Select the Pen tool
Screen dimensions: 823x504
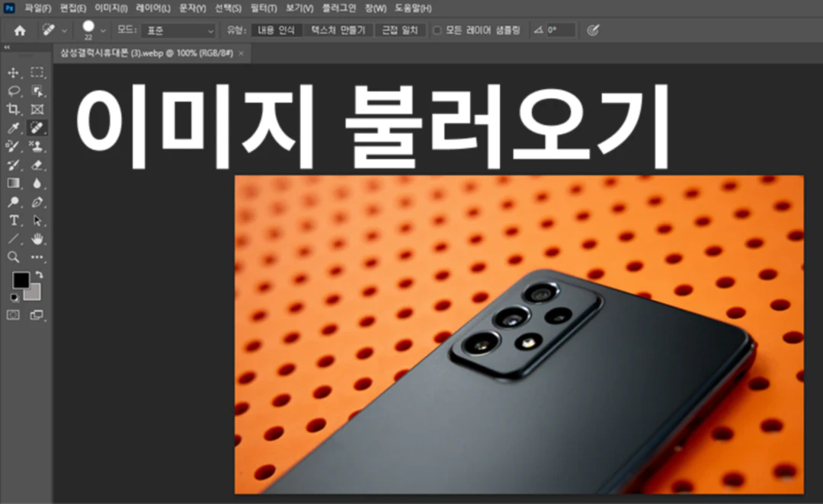pos(37,202)
